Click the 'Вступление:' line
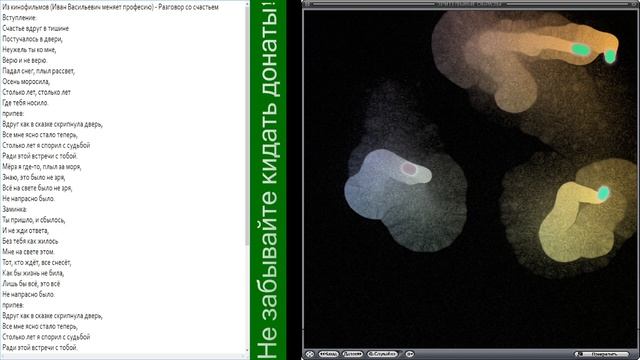 [20, 18]
